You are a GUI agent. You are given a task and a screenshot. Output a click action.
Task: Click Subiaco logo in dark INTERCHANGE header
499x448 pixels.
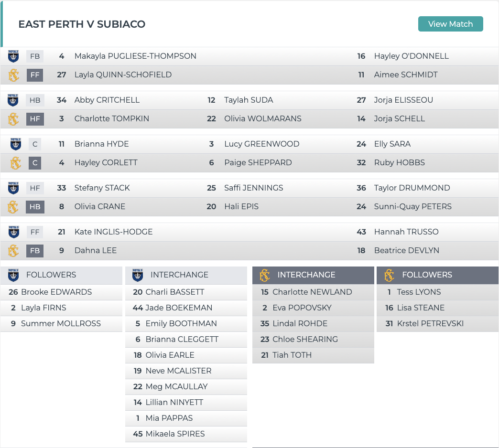point(264,275)
